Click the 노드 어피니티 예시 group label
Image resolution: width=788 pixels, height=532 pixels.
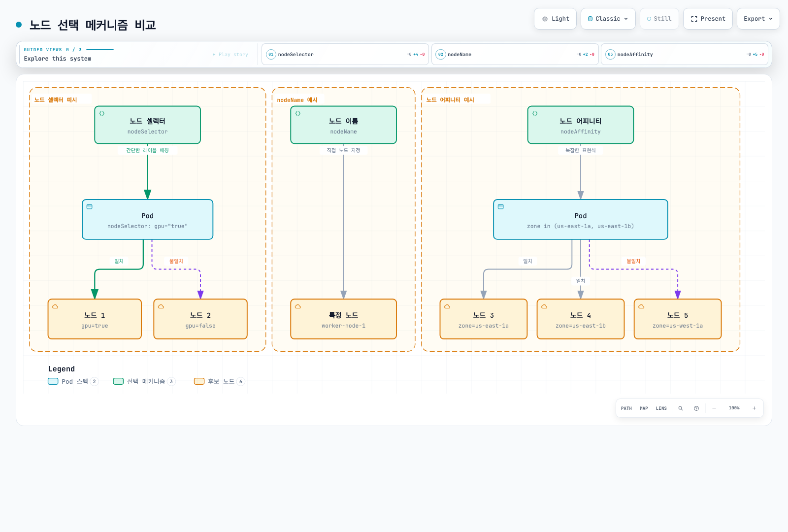450,100
